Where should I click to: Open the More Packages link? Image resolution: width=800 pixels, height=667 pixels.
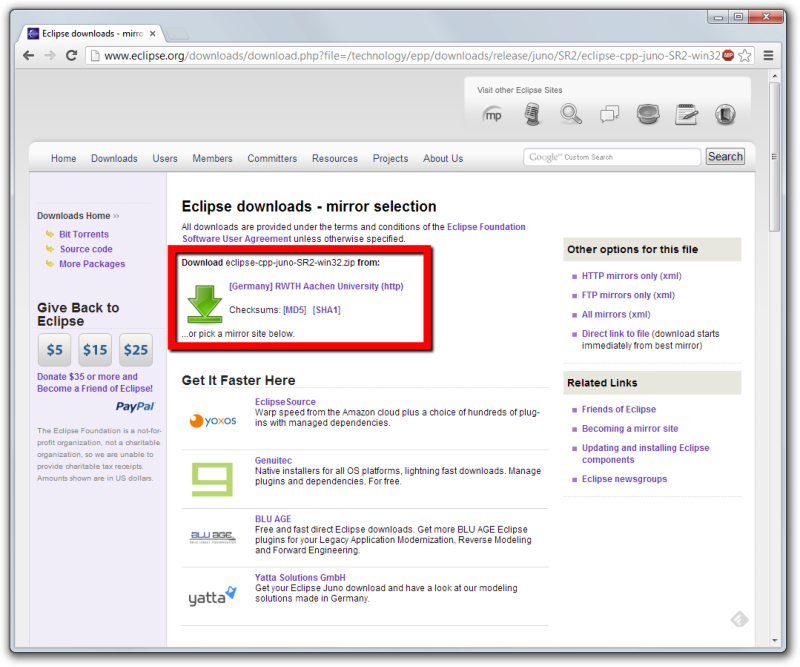[x=92, y=264]
